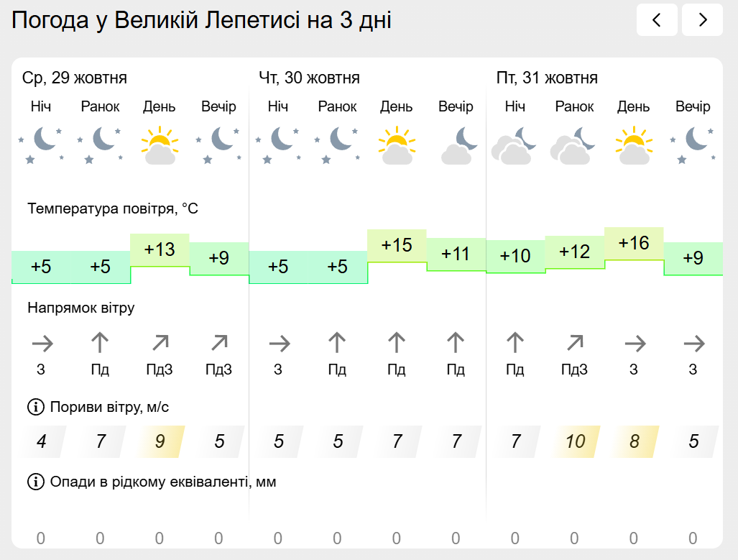738x560 pixels.
Task: Click info icon beside Опади в рідкому еквіваленті
Action: pos(35,482)
